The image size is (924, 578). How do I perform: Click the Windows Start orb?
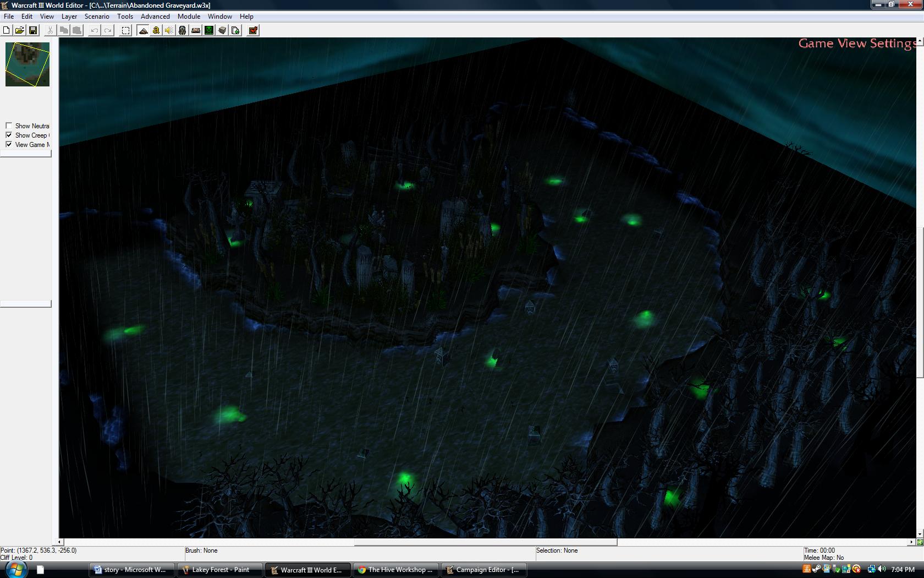[15, 570]
